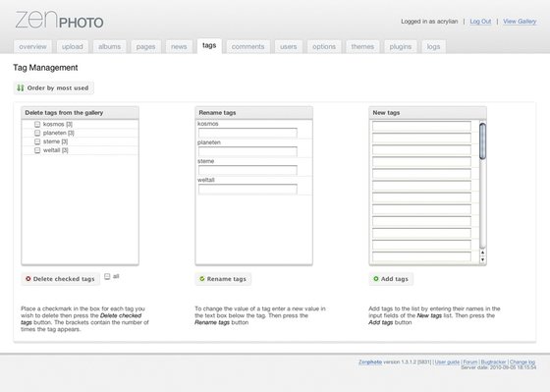Click the Rename tags button
Viewport: 550px width, 392px height.
[223, 279]
